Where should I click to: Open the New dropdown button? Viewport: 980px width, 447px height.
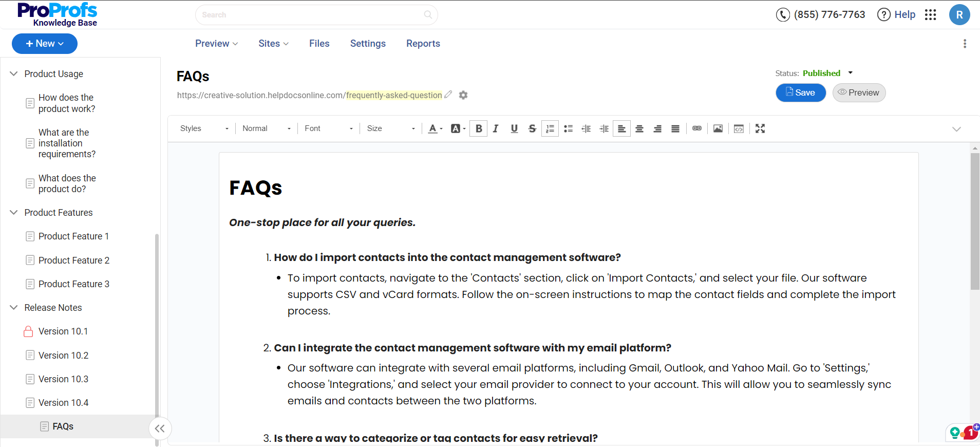[x=45, y=44]
